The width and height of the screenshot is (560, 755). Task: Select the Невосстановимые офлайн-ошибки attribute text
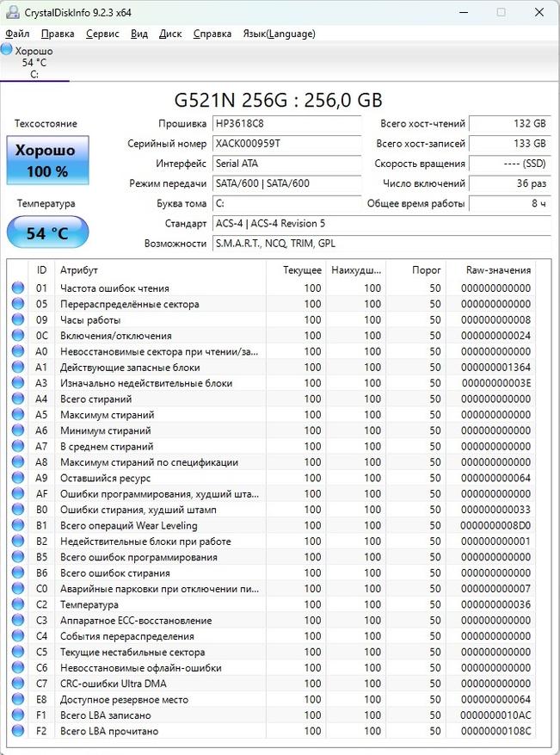[141, 668]
